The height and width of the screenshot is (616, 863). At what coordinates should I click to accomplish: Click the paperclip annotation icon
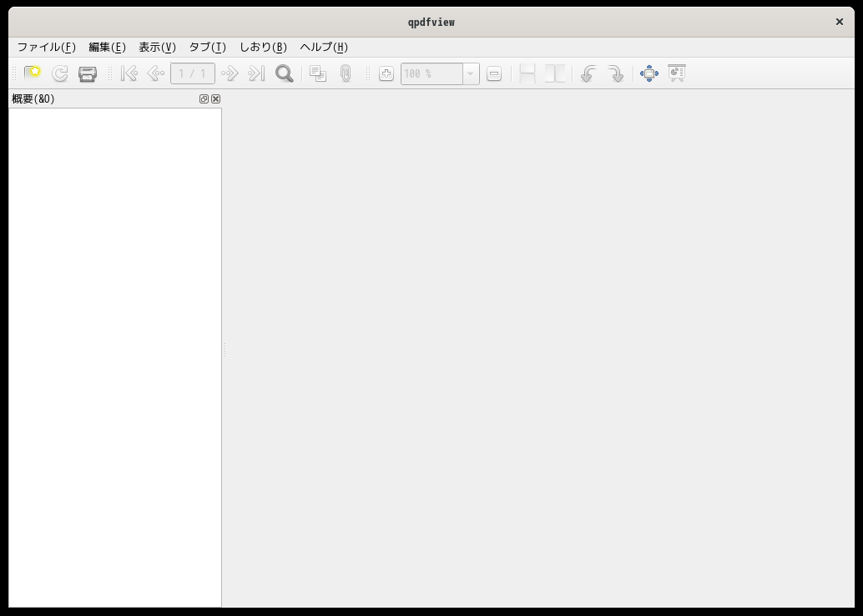pos(345,73)
